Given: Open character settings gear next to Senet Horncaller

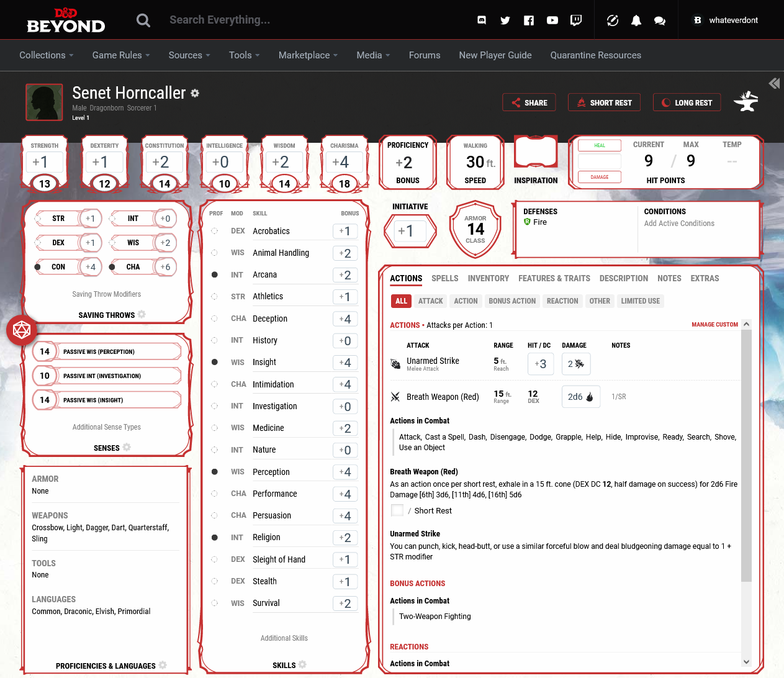Looking at the screenshot, I should [195, 93].
